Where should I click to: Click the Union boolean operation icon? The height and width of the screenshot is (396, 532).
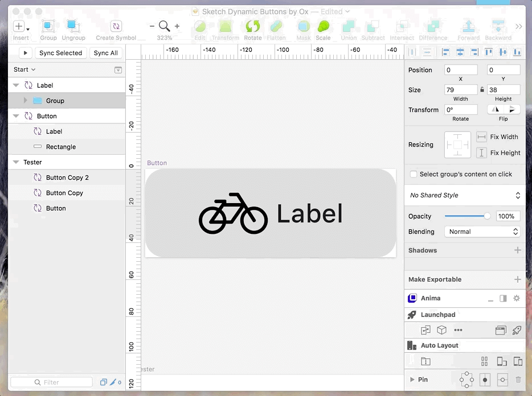[x=349, y=26]
